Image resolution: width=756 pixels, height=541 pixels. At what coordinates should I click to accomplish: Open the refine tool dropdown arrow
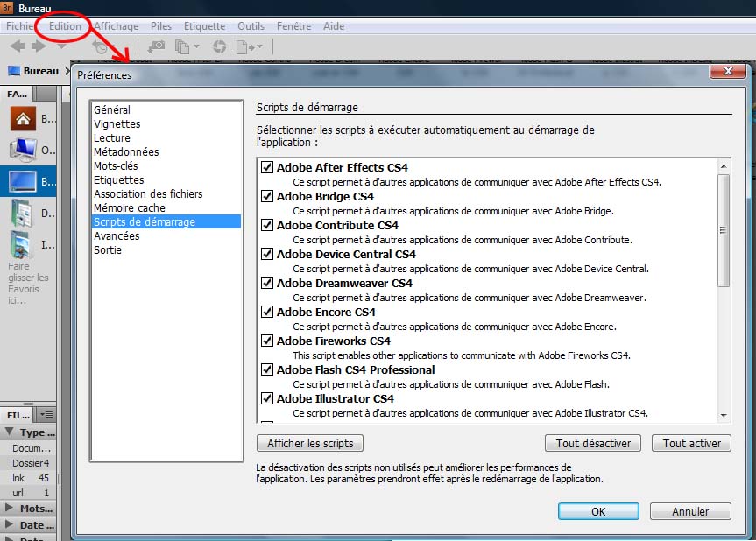[196, 46]
